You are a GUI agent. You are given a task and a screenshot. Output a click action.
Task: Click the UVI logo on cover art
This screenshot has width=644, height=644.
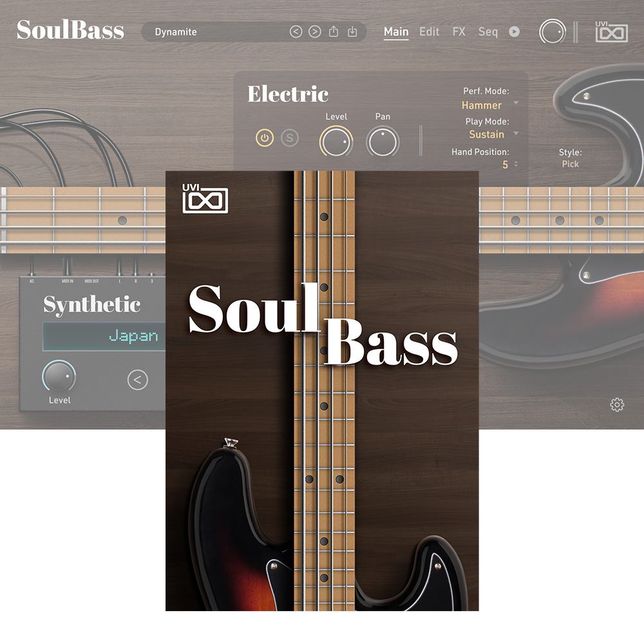(205, 198)
